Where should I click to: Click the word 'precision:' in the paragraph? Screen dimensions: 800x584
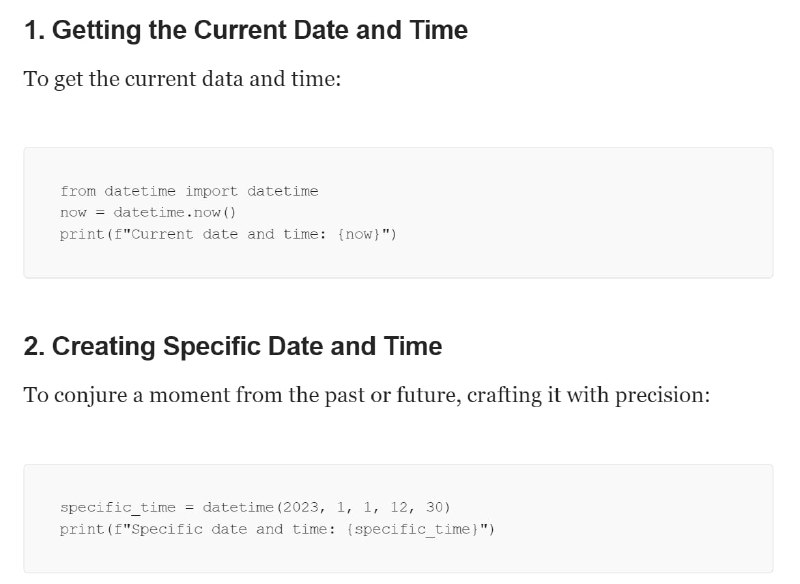click(x=663, y=396)
